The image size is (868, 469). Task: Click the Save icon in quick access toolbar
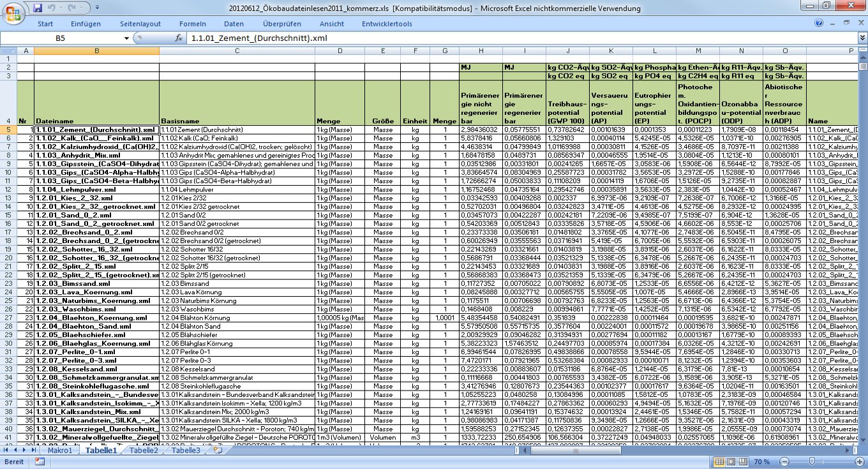38,8
